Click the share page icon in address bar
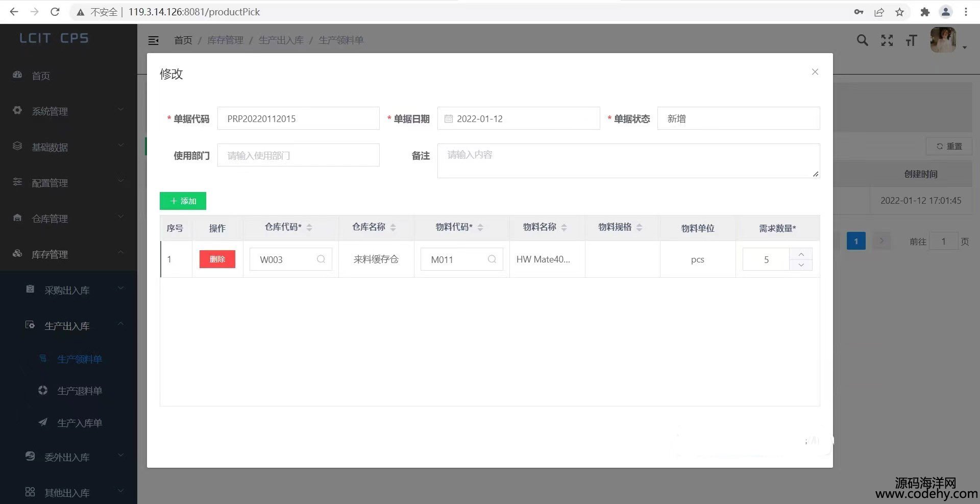Image resolution: width=980 pixels, height=504 pixels. [879, 12]
